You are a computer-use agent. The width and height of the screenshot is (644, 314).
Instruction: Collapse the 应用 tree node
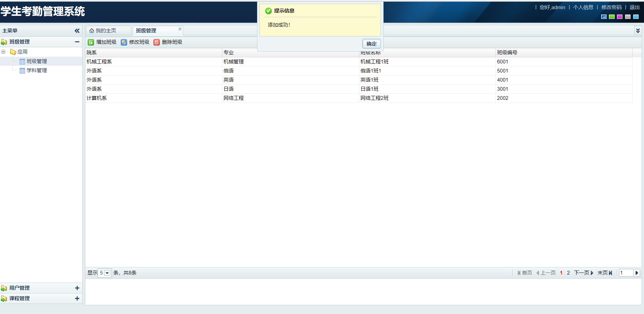pyautogui.click(x=3, y=52)
